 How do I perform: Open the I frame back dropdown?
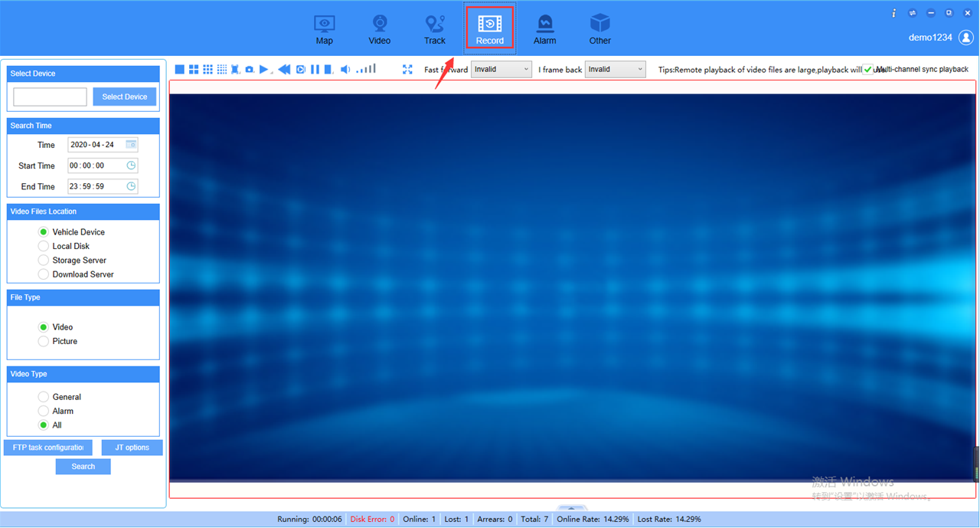point(616,70)
